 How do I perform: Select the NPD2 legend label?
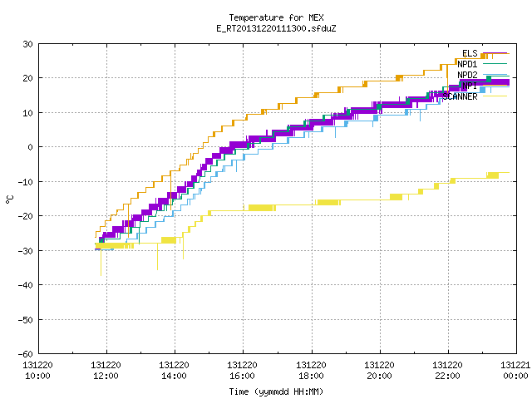[467, 75]
